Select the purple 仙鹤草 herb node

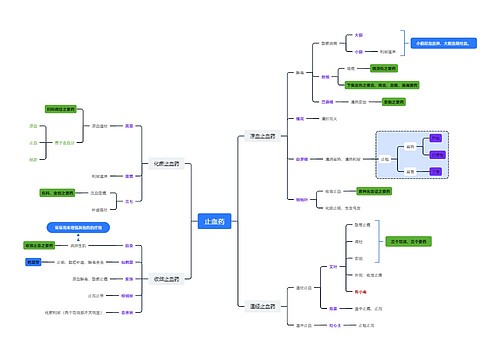click(127, 262)
